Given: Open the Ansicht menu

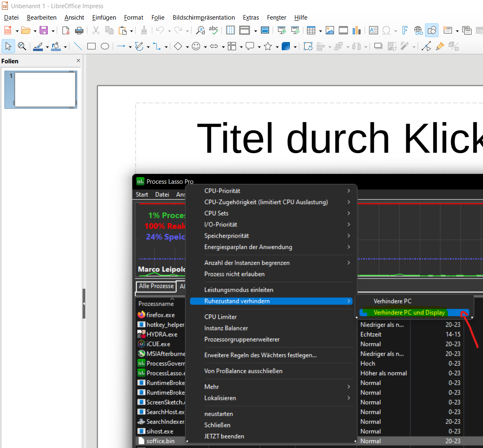Looking at the screenshot, I should (74, 18).
